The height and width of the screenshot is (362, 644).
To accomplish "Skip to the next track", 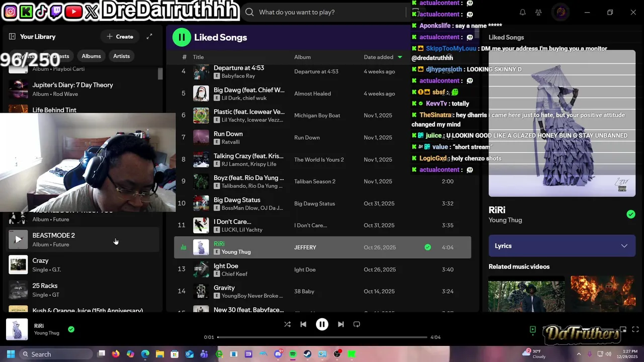I will point(341,324).
